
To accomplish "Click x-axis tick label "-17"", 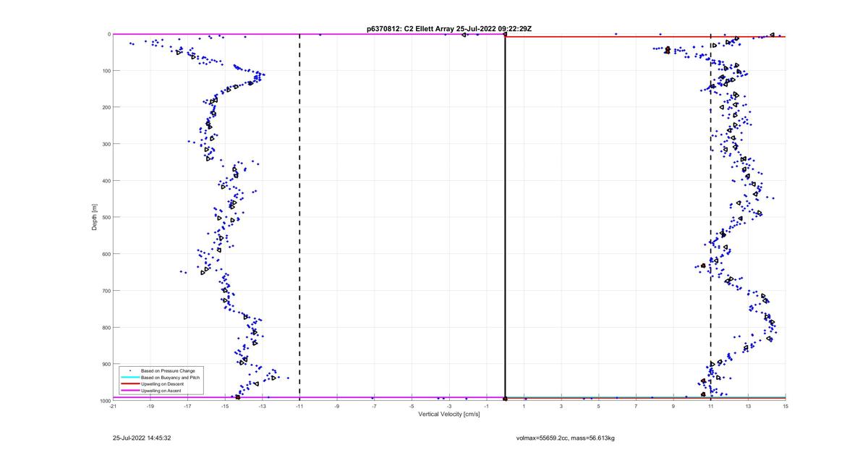I will pos(187,407).
